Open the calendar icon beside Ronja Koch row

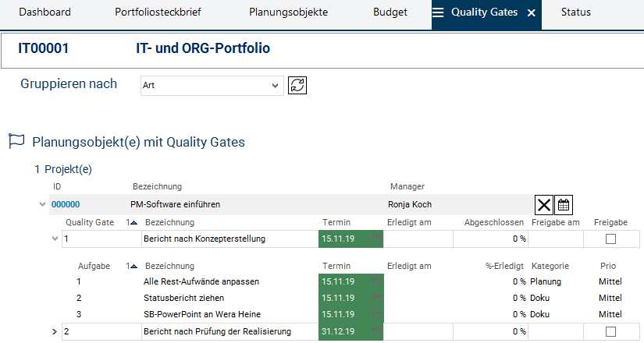click(x=564, y=205)
